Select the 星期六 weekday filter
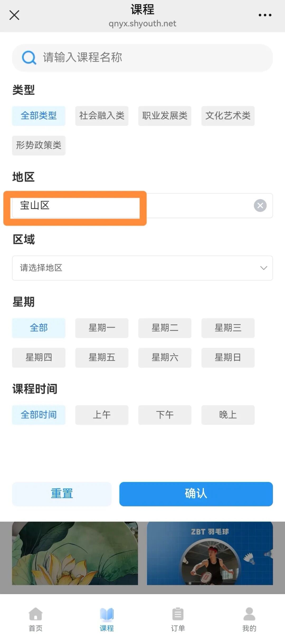 tap(165, 357)
